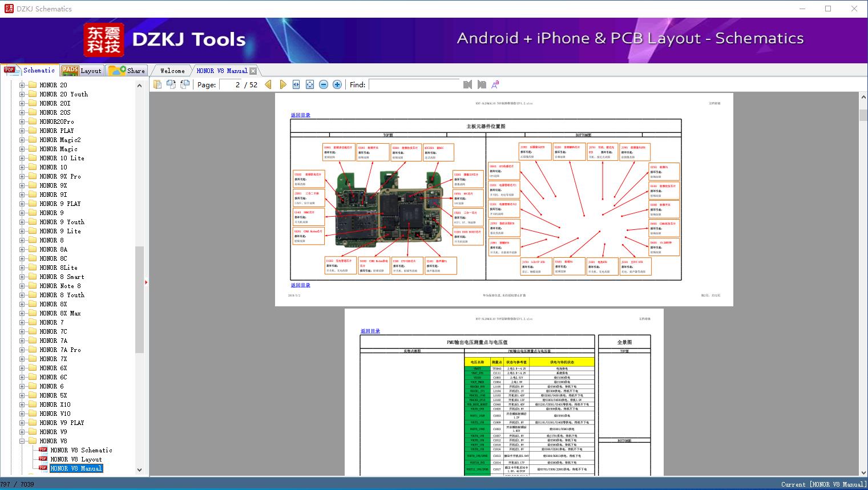Click the PDF icon of HONOR V8 Schematic
Image resolution: width=868 pixels, height=490 pixels.
coord(43,450)
